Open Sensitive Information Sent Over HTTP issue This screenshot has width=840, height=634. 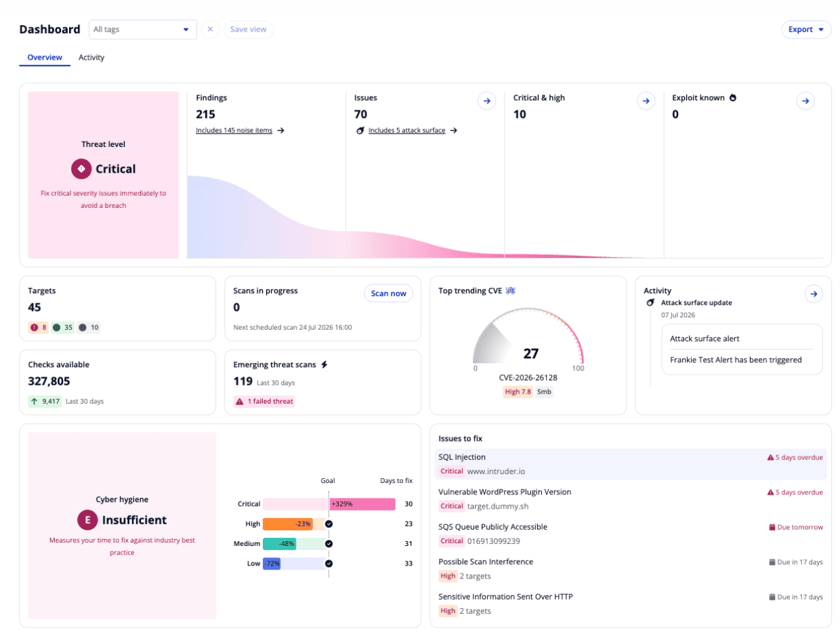pyautogui.click(x=631, y=604)
